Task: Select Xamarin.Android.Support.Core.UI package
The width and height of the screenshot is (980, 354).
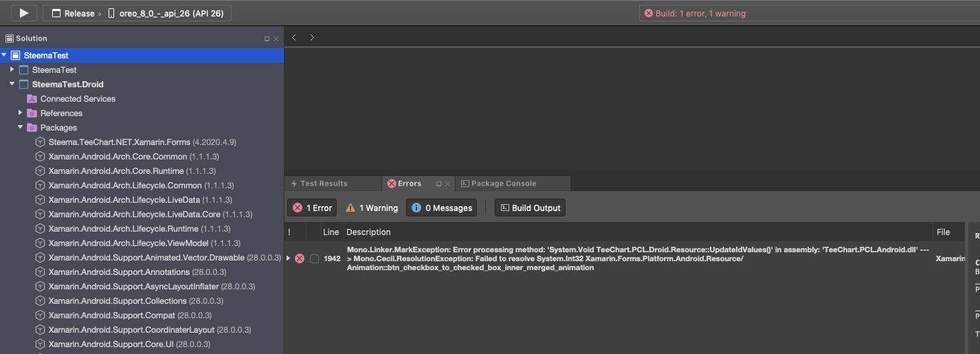Action: click(130, 344)
